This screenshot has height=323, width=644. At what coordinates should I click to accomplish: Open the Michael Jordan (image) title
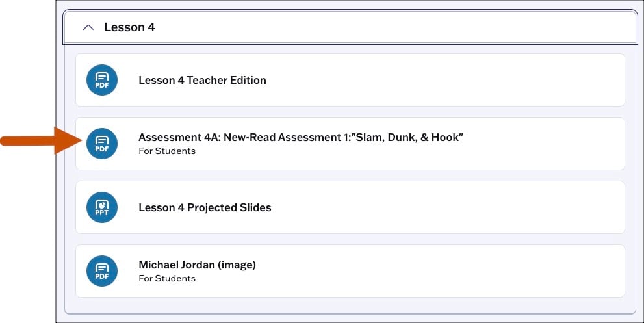(x=197, y=265)
